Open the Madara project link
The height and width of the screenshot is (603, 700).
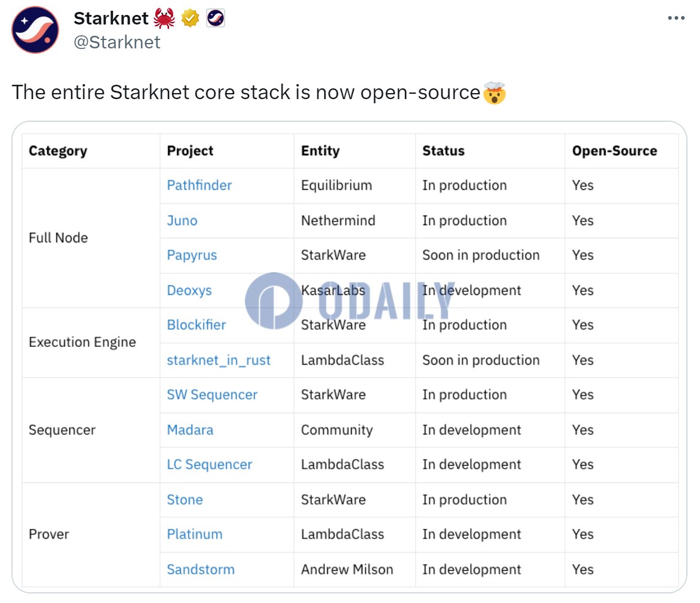(x=190, y=430)
